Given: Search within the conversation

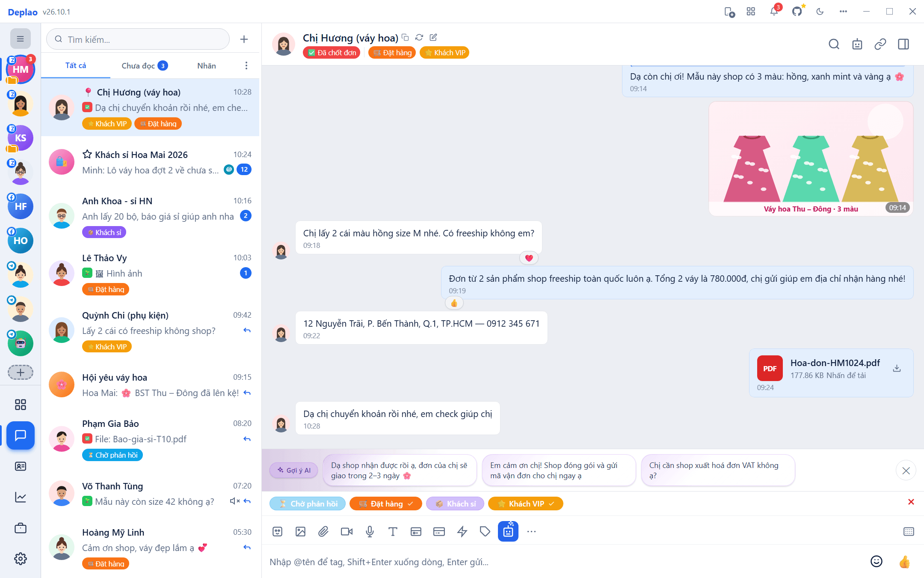Looking at the screenshot, I should 834,44.
